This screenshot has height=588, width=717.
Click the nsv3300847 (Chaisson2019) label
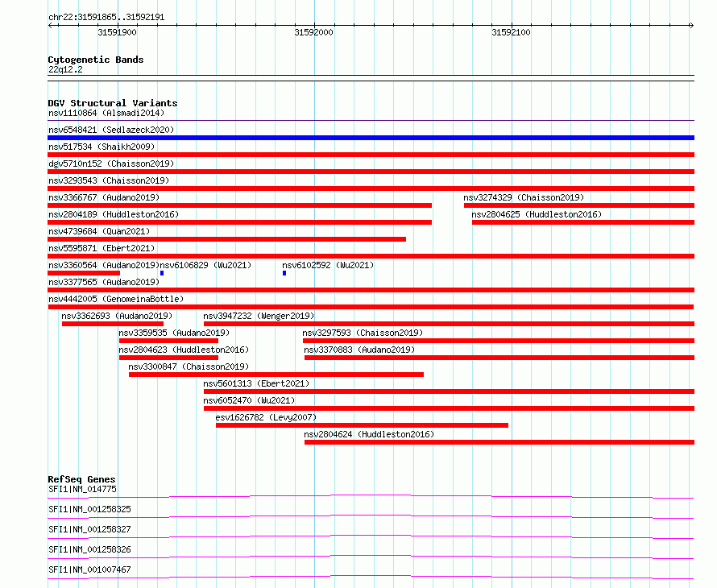pos(189,366)
